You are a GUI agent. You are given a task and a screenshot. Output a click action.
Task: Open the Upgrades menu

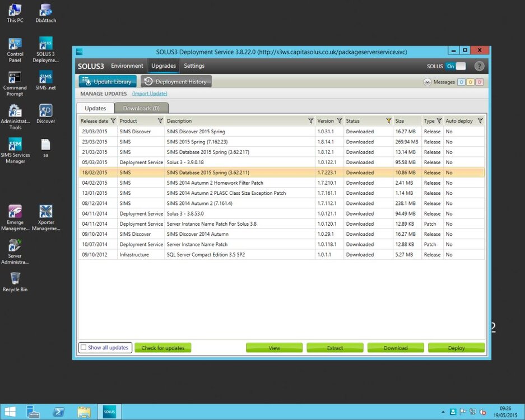pos(164,66)
